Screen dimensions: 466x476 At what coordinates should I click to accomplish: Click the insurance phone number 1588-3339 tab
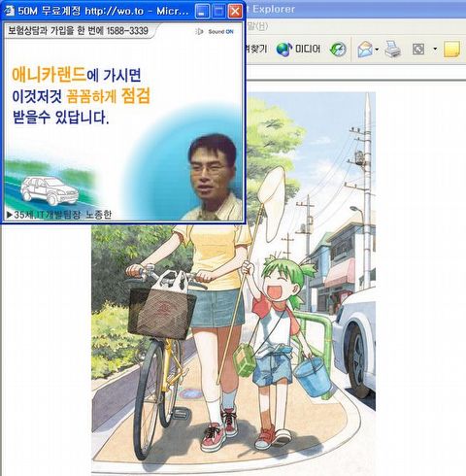click(x=79, y=31)
